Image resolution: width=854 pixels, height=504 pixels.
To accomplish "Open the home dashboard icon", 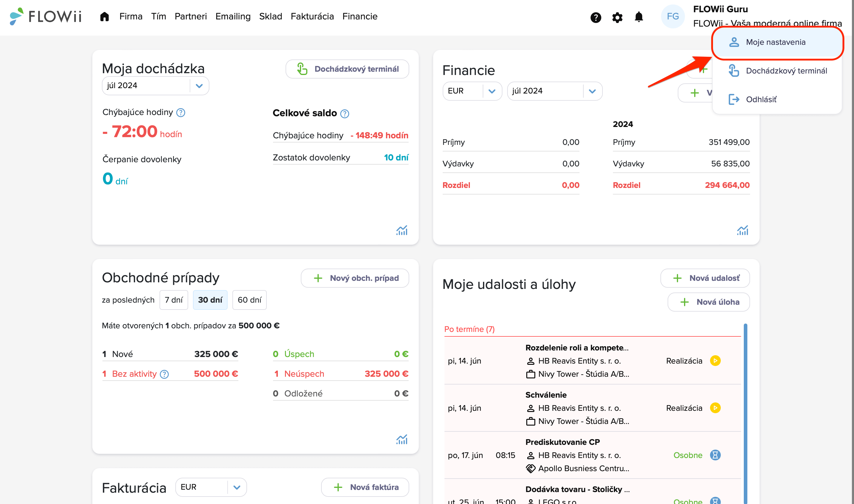I will 104,17.
